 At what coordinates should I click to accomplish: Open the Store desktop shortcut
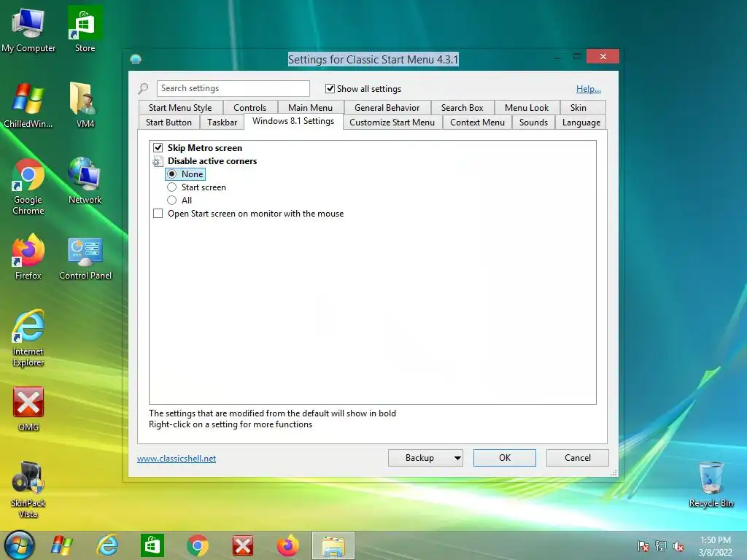click(x=85, y=29)
